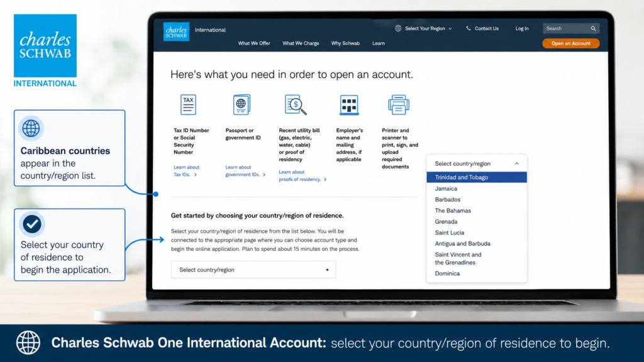Click Printer and scanner requirement text
The image size is (644, 362).
pos(400,148)
